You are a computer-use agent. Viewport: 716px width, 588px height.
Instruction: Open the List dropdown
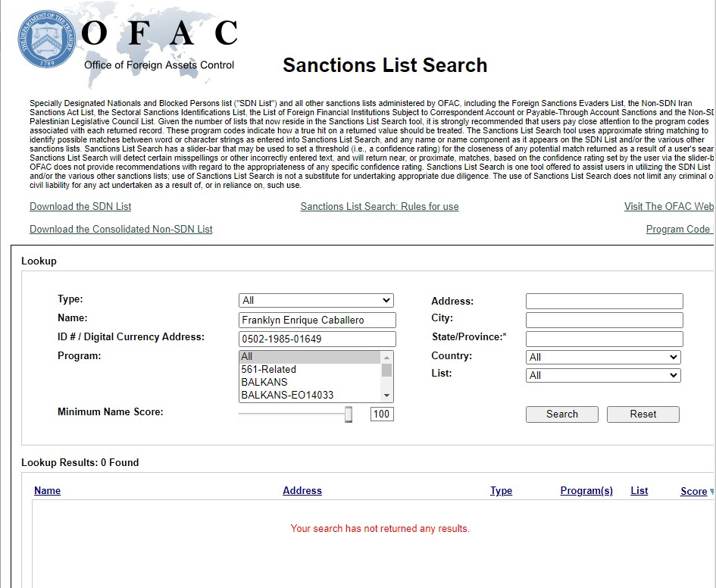point(603,375)
